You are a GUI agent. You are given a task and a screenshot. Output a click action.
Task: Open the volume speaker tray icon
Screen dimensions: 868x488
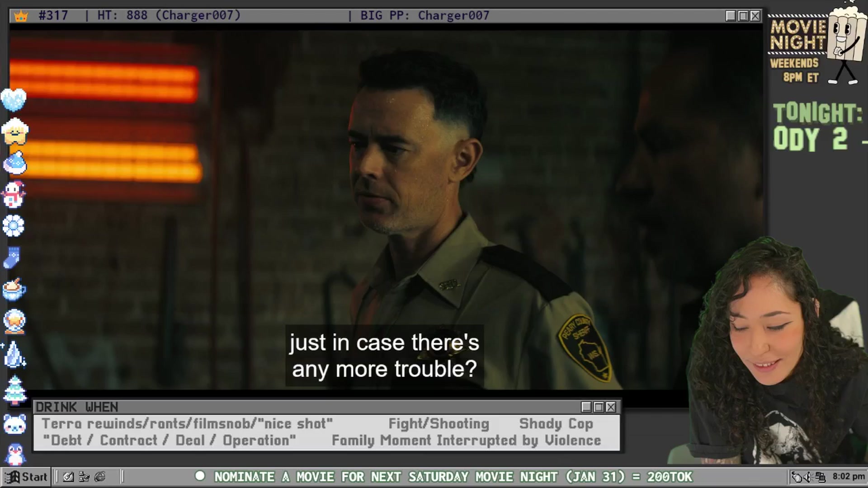(808, 477)
